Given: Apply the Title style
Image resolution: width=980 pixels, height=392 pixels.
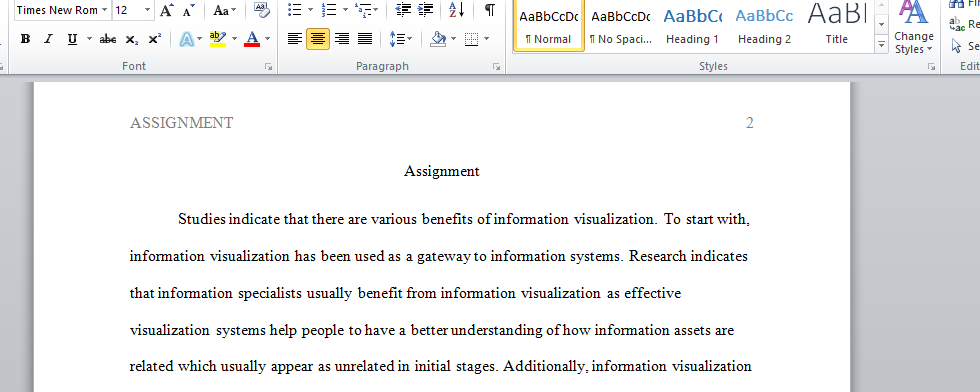Looking at the screenshot, I should point(836,25).
